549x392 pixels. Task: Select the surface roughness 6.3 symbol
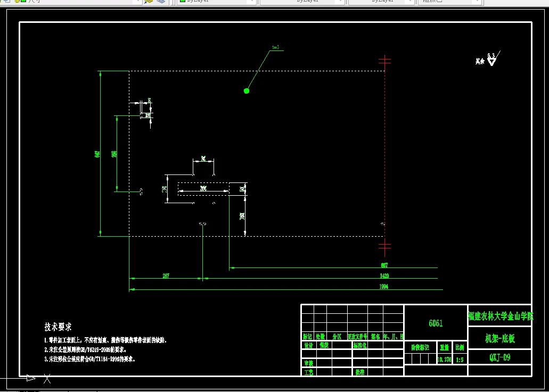tap(494, 59)
